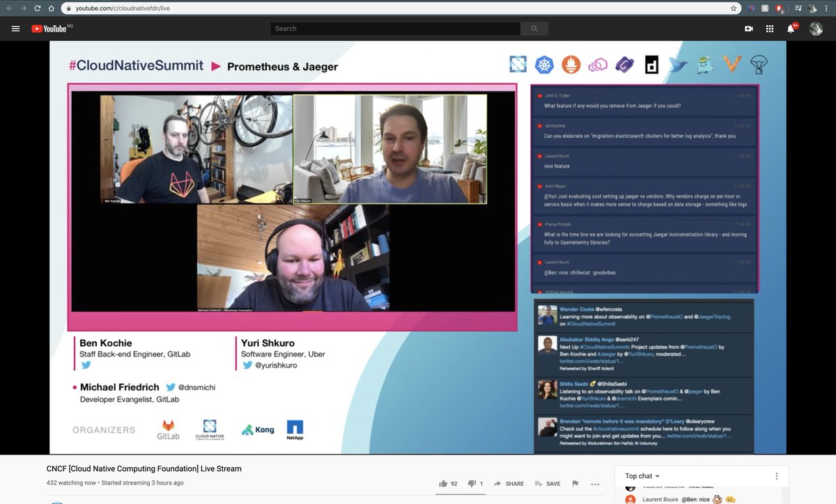This screenshot has height=504, width=836.
Task: Click the browser forward arrow
Action: 23,8
